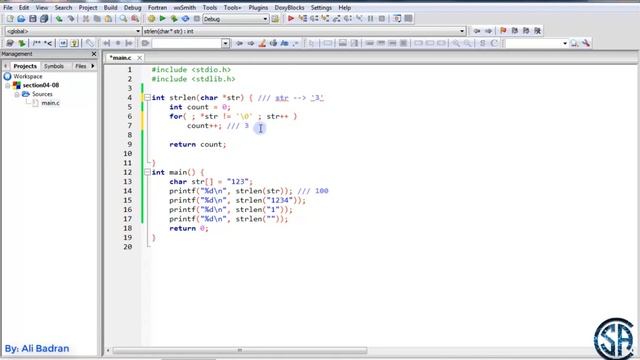This screenshot has height=360, width=640.
Task: Close the Management panel
Action: click(94, 54)
